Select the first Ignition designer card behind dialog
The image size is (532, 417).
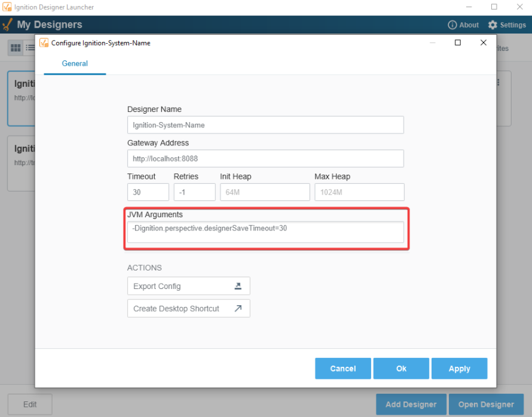click(x=22, y=99)
